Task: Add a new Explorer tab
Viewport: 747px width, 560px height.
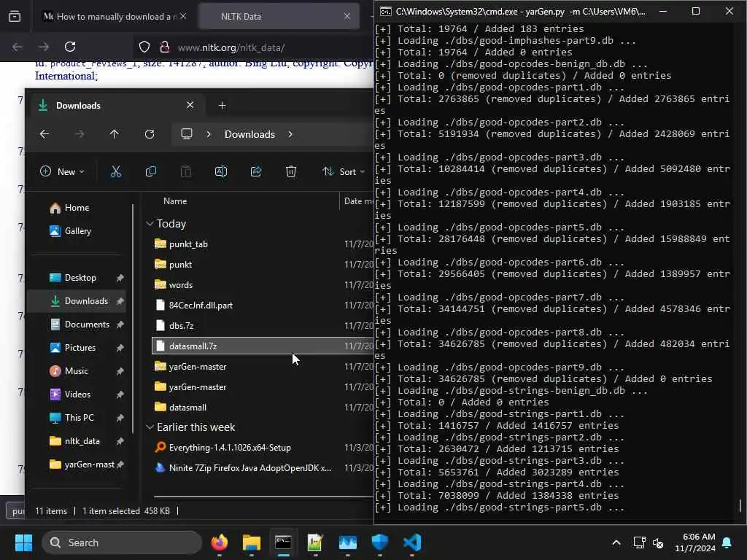Action: (222, 105)
